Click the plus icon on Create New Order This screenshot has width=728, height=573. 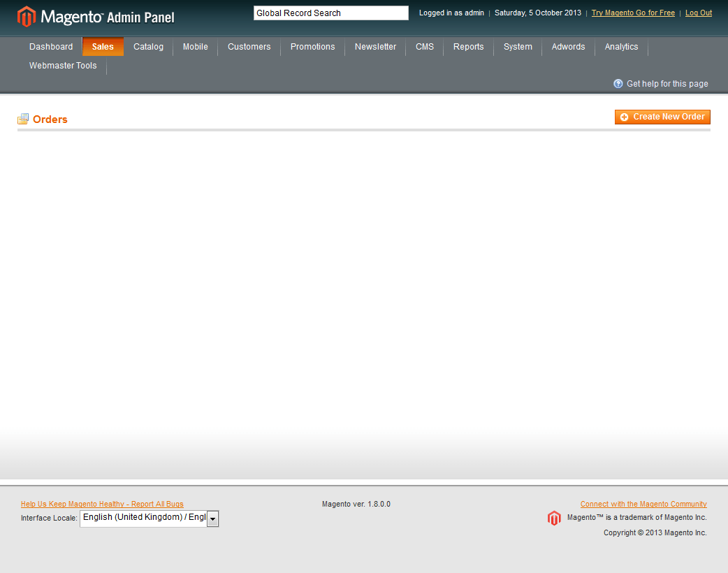(625, 117)
